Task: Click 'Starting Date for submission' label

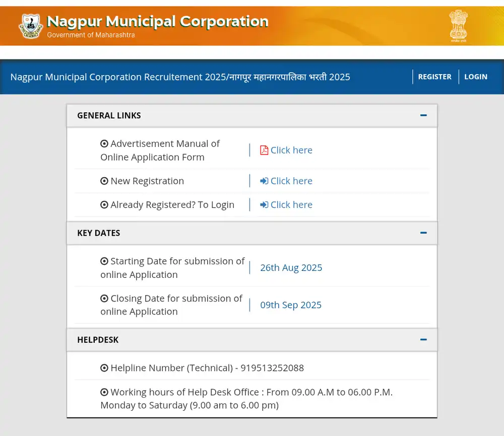Action: [172, 268]
